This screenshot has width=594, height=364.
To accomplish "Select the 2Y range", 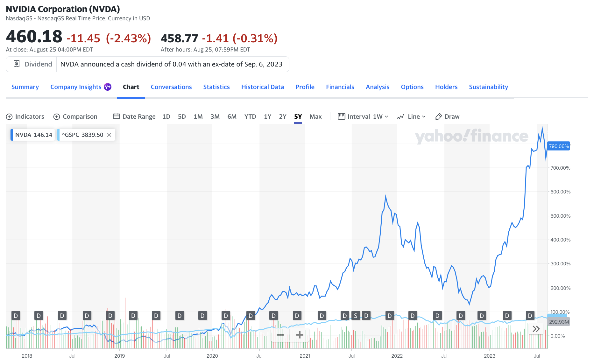I will (x=283, y=116).
